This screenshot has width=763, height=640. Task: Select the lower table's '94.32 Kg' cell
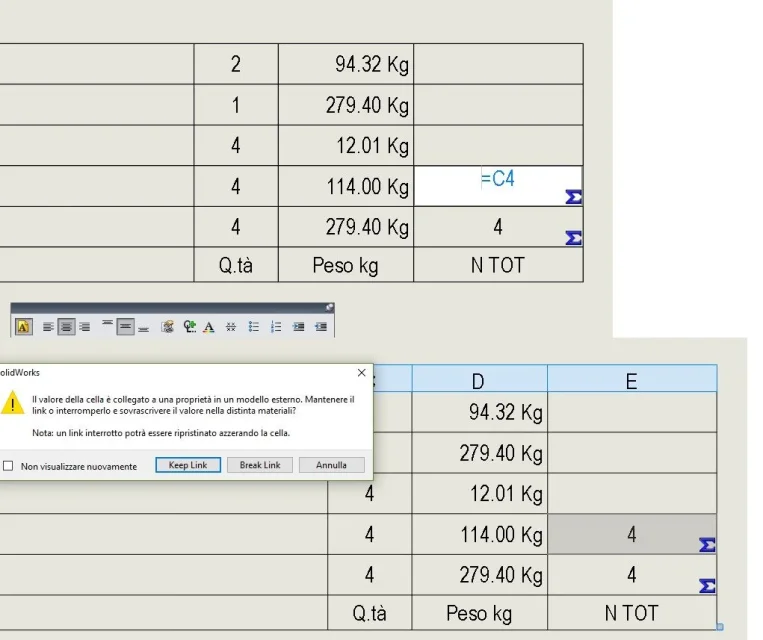tap(479, 412)
